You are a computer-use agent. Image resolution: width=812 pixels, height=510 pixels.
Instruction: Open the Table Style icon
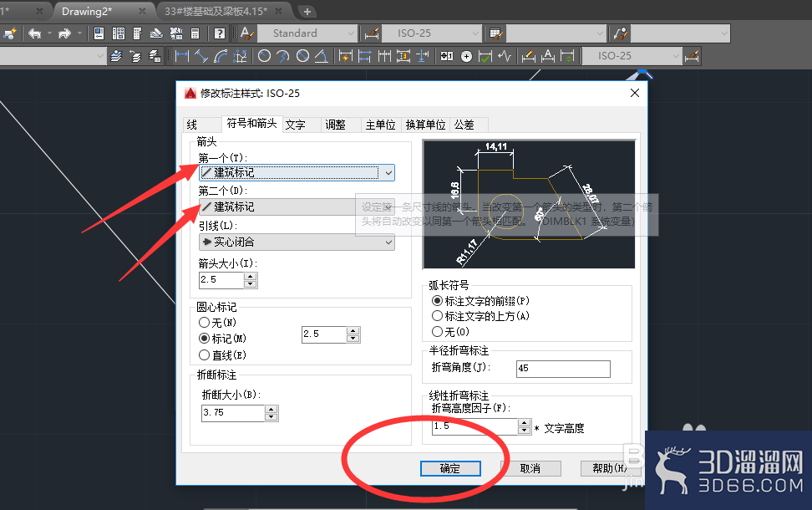pos(495,33)
